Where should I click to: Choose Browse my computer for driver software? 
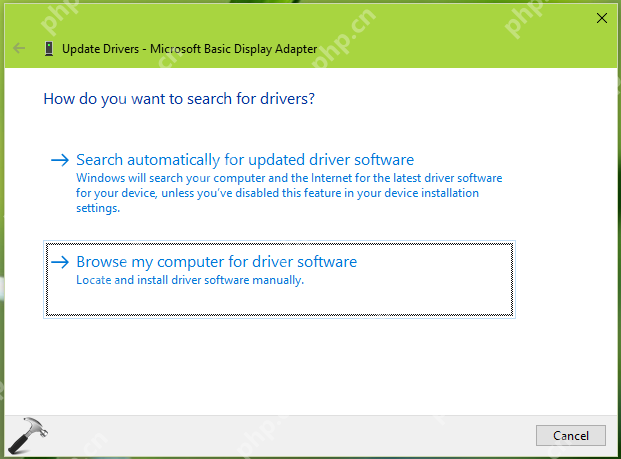tap(279, 279)
